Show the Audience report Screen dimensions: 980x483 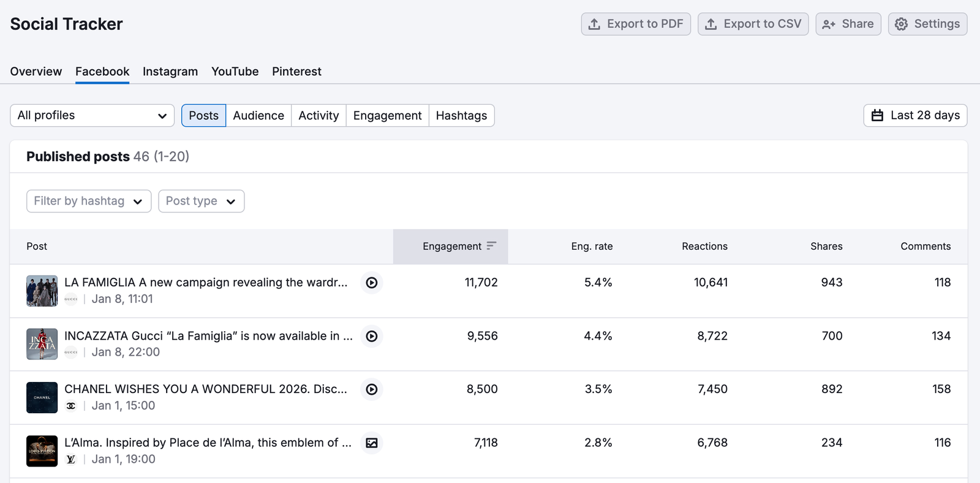tap(258, 116)
